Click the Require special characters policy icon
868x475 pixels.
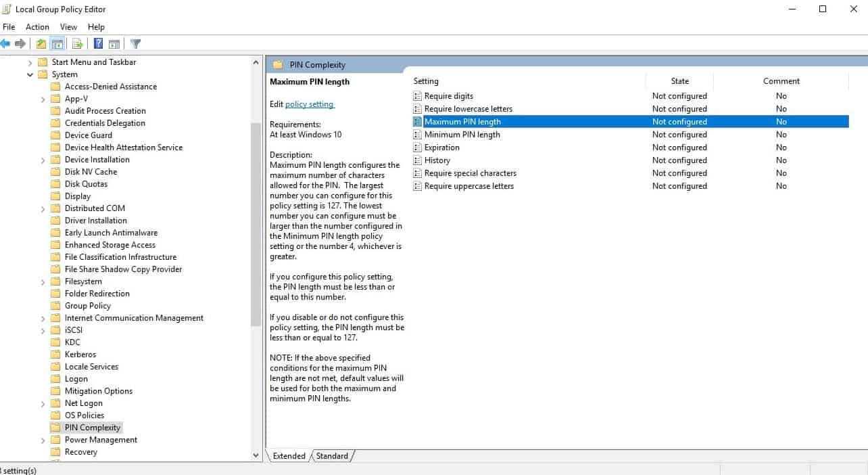coord(418,173)
